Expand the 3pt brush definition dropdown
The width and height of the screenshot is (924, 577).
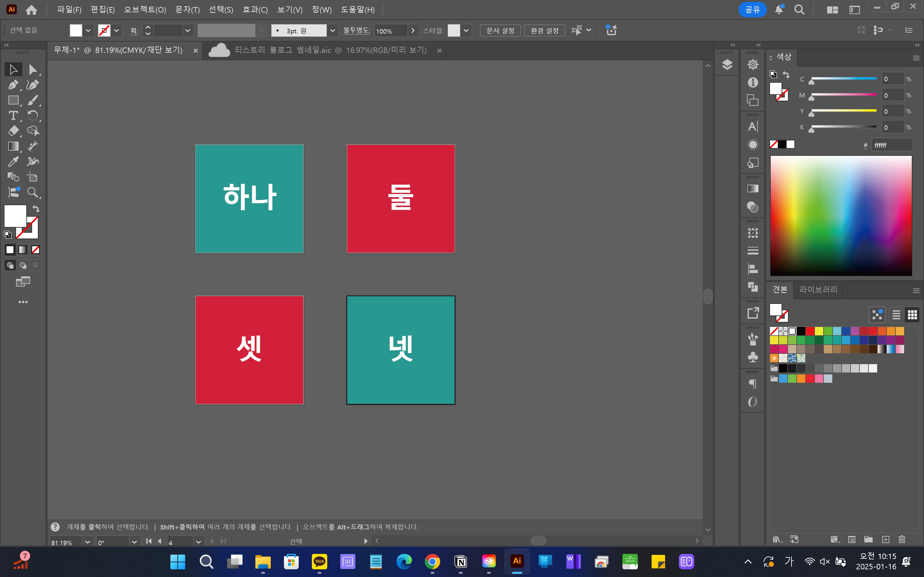(333, 30)
